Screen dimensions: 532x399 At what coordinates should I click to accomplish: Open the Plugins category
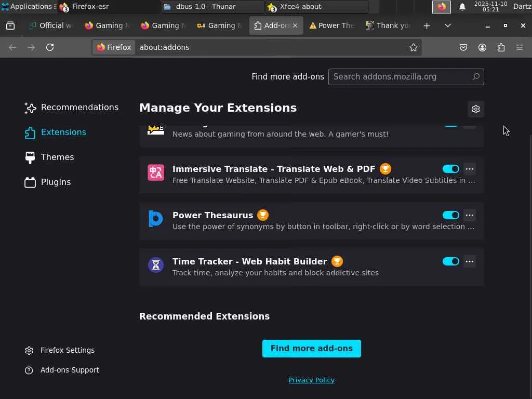(x=48, y=182)
